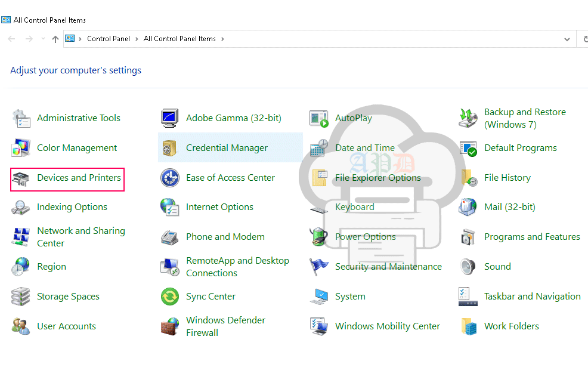Click the Adobe Gamma monitor icon
588x392 pixels.
[x=170, y=118]
